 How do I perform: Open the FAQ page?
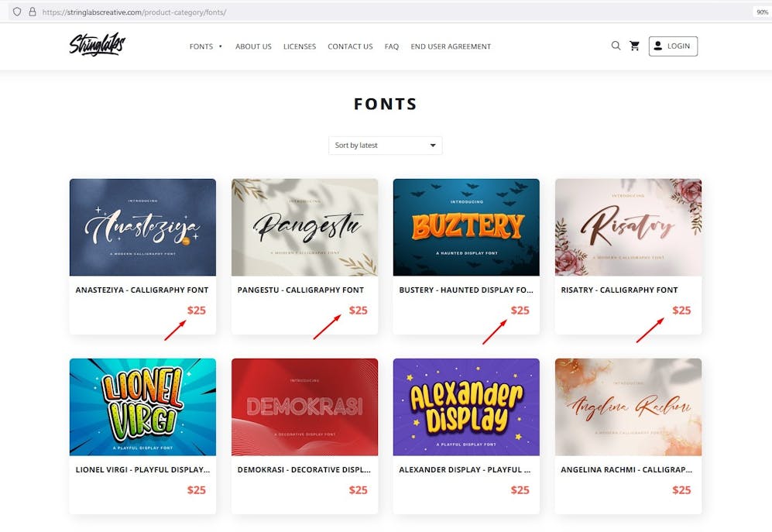click(x=392, y=46)
